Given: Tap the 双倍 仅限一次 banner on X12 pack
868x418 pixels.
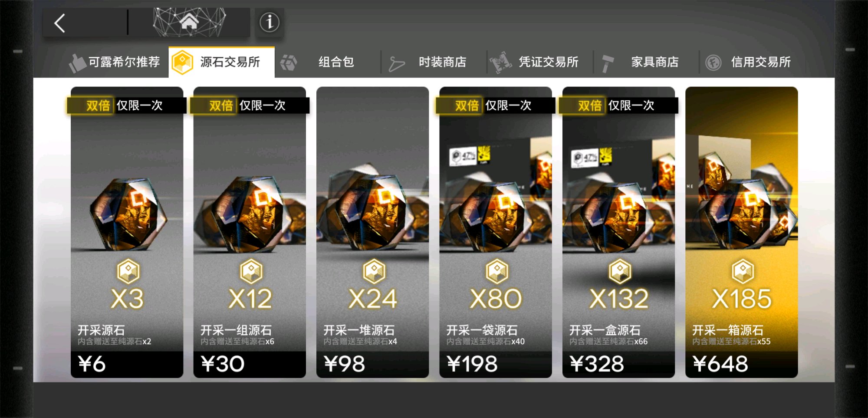Looking at the screenshot, I should pos(250,105).
